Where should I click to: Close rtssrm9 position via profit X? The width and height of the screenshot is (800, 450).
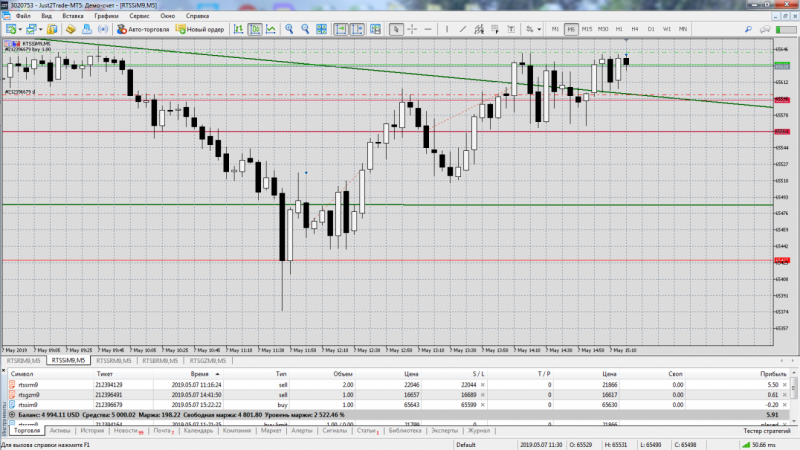(x=785, y=385)
